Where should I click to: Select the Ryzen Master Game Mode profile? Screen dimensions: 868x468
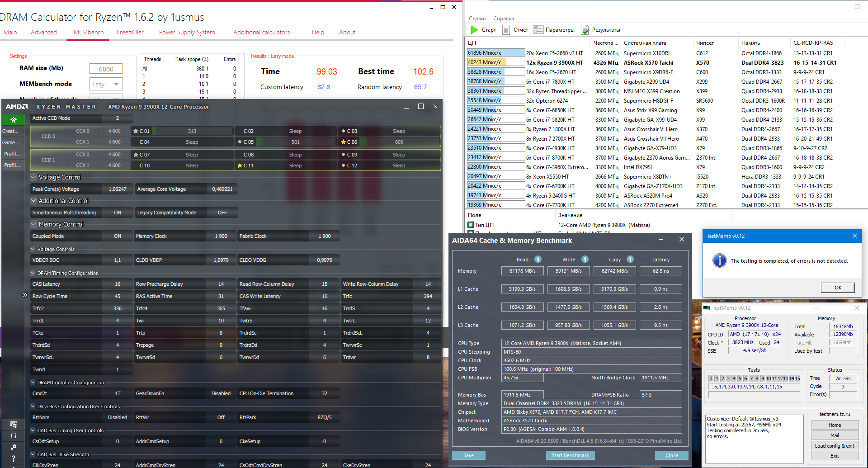coord(12,142)
